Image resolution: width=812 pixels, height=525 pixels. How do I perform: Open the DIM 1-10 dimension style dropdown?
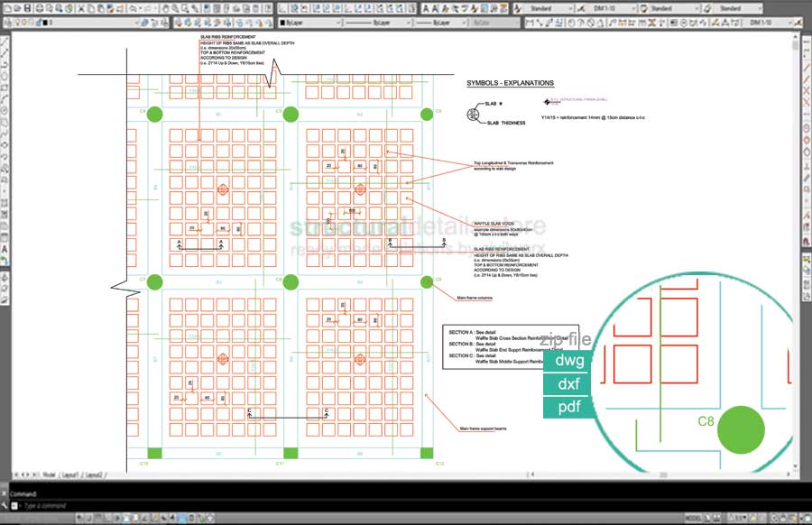[x=612, y=8]
